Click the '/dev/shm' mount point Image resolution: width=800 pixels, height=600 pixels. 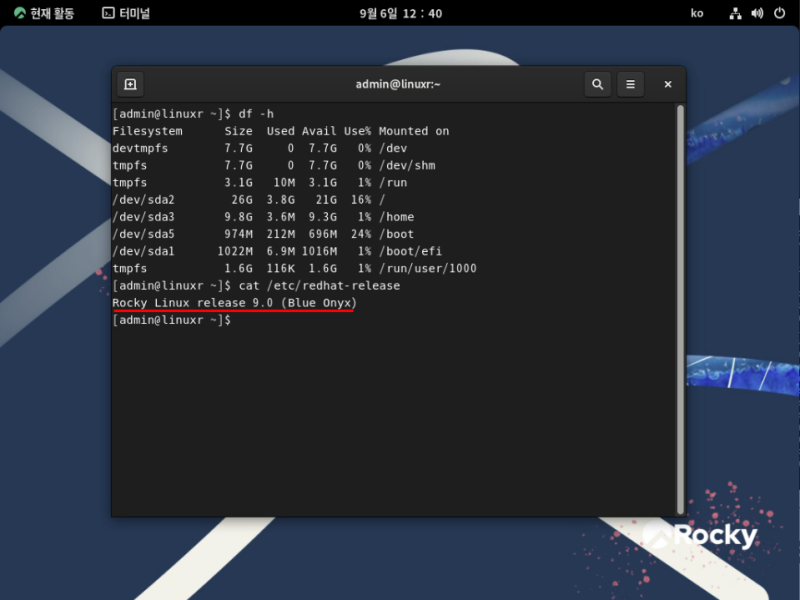407,166
